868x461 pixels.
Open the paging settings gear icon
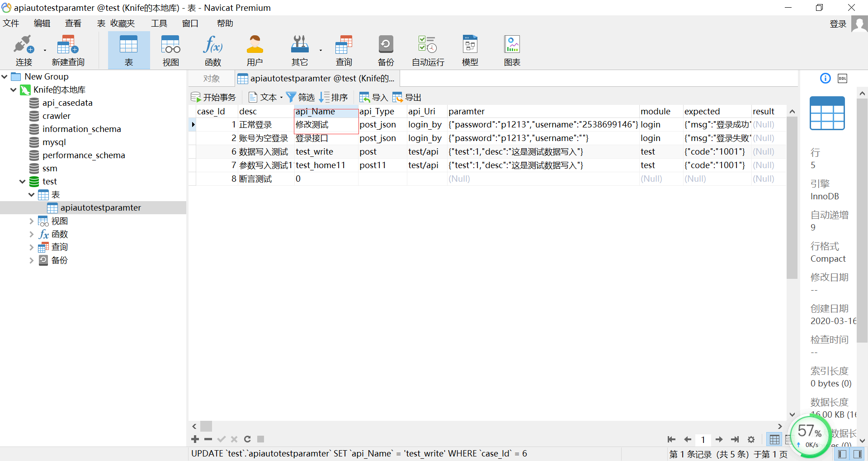(x=751, y=439)
